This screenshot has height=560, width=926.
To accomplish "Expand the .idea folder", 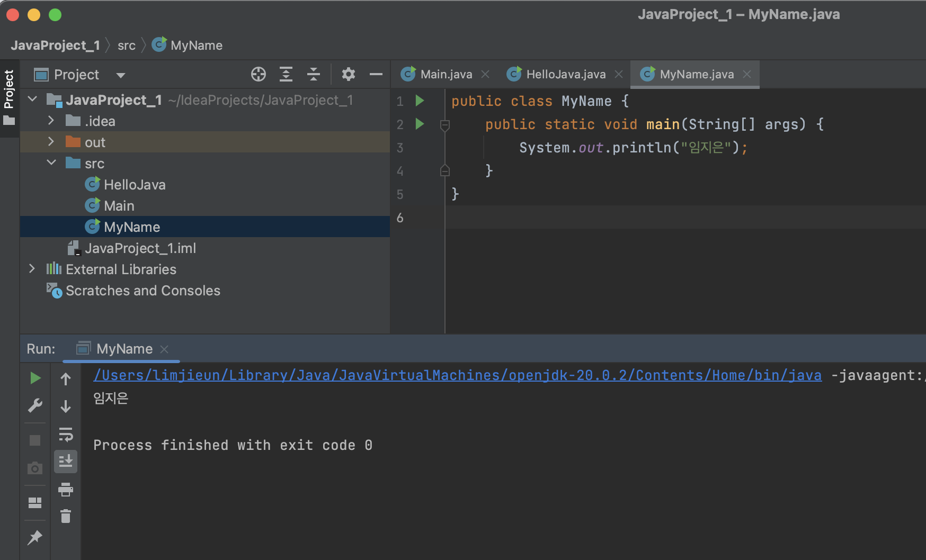I will tap(51, 120).
